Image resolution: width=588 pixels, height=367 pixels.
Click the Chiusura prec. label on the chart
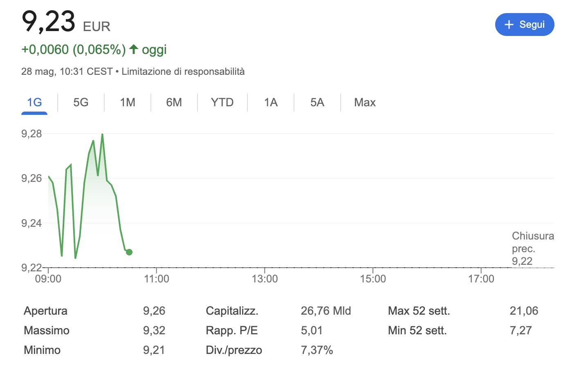(x=532, y=242)
